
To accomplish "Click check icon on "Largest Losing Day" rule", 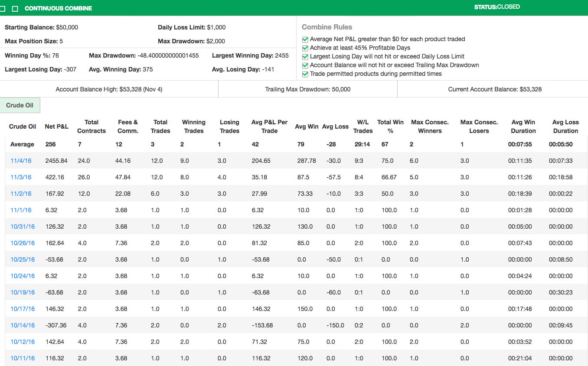I will coord(305,56).
